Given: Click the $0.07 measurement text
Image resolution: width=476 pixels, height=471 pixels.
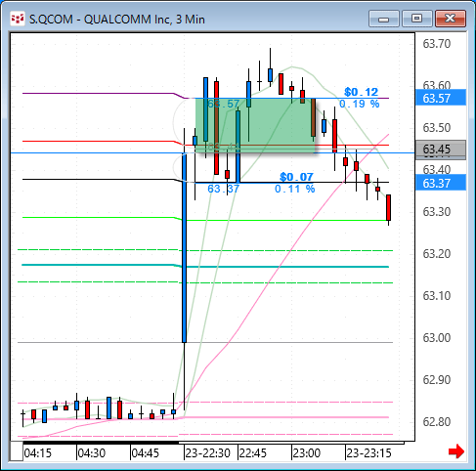Looking at the screenshot, I should coord(296,177).
